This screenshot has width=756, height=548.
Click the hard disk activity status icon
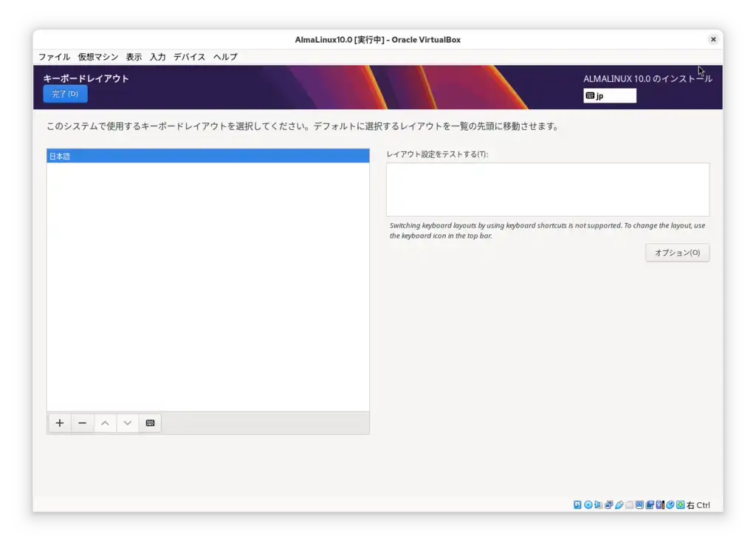tap(577, 505)
